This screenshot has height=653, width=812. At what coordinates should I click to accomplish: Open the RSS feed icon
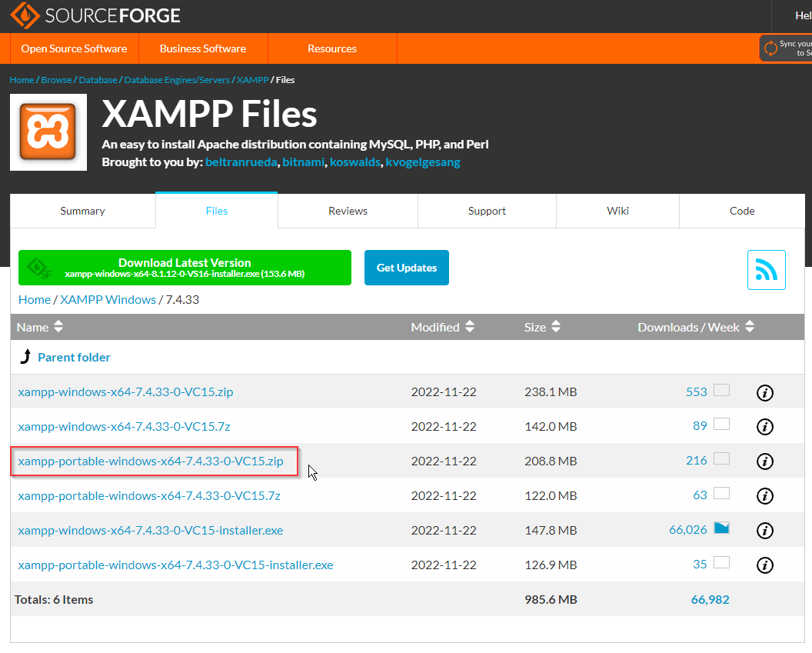click(767, 270)
